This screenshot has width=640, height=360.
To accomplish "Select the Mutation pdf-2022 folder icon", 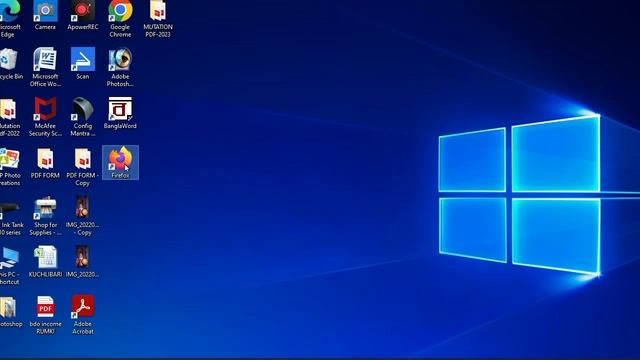I will pos(9,117).
